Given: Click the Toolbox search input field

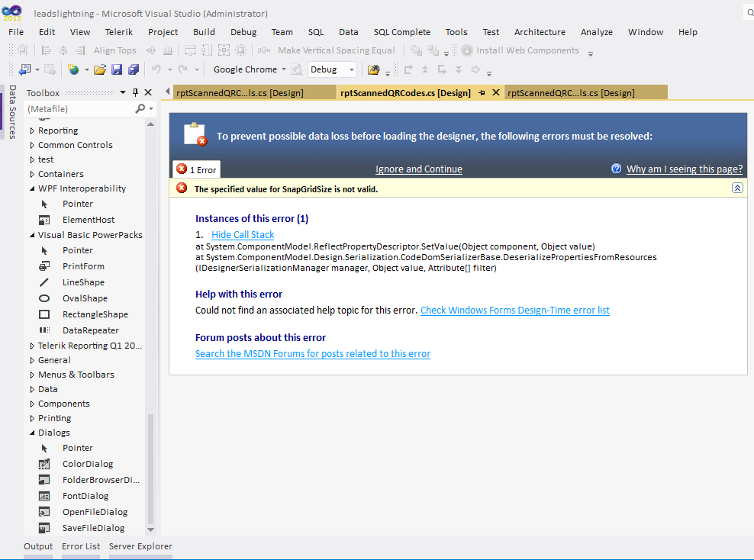Looking at the screenshot, I should pyautogui.click(x=79, y=108).
